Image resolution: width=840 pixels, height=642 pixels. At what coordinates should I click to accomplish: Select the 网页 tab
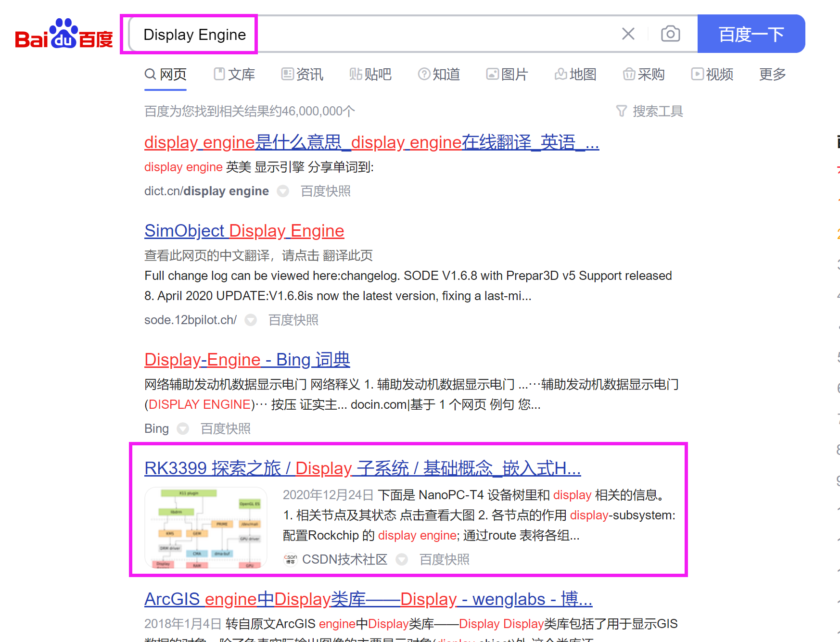click(165, 75)
